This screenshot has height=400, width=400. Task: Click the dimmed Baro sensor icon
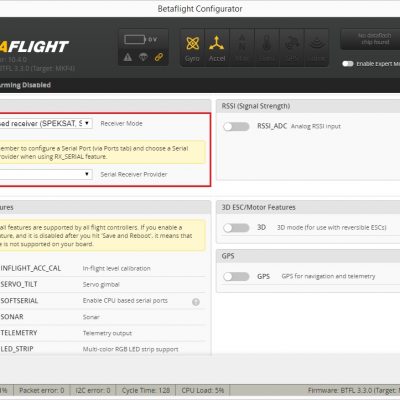267,48
